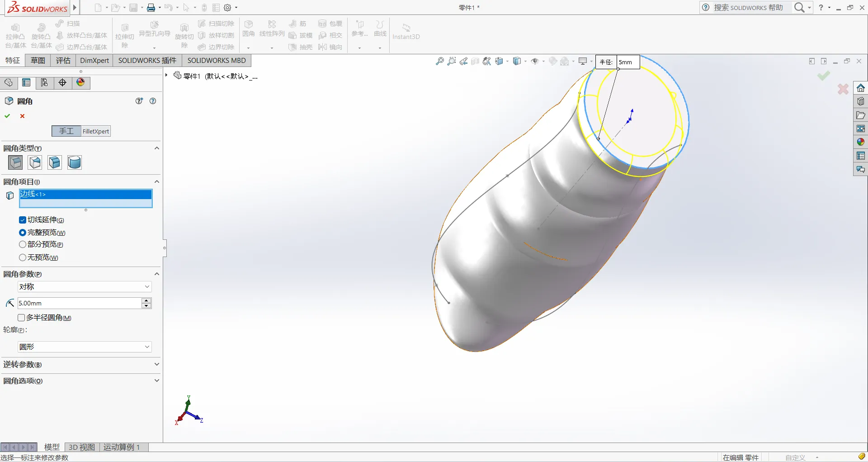The height and width of the screenshot is (462, 868).
Task: Click the SOLIDWORKS home icon in task pane
Action: [x=860, y=88]
